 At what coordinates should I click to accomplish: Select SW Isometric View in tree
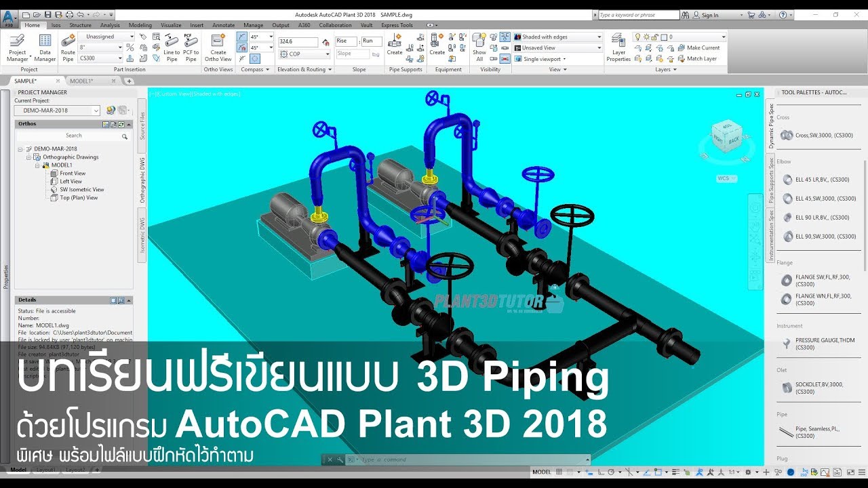82,190
